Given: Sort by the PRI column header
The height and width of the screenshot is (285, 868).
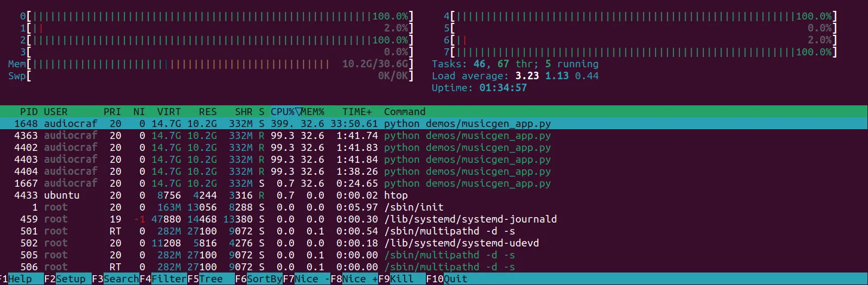Looking at the screenshot, I should tap(112, 112).
